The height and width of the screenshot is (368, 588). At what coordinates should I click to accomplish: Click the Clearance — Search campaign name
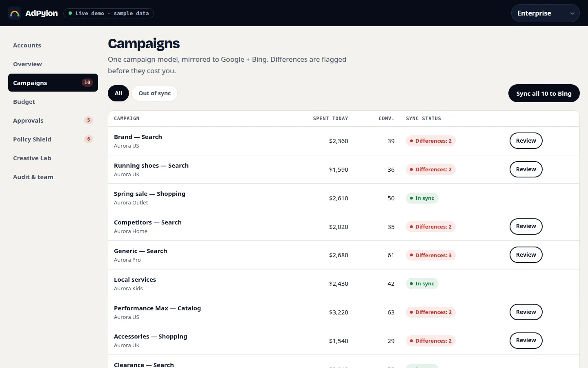click(144, 365)
